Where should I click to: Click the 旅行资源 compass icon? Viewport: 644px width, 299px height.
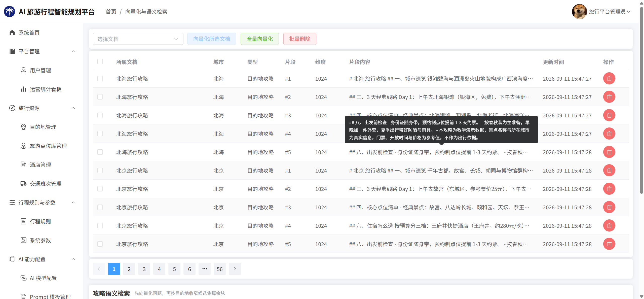click(x=12, y=108)
